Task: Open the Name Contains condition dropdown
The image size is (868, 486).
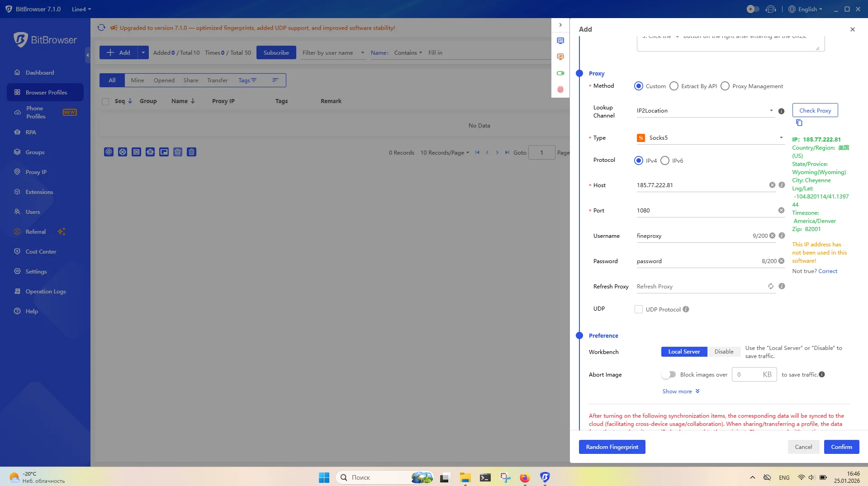Action: click(408, 52)
